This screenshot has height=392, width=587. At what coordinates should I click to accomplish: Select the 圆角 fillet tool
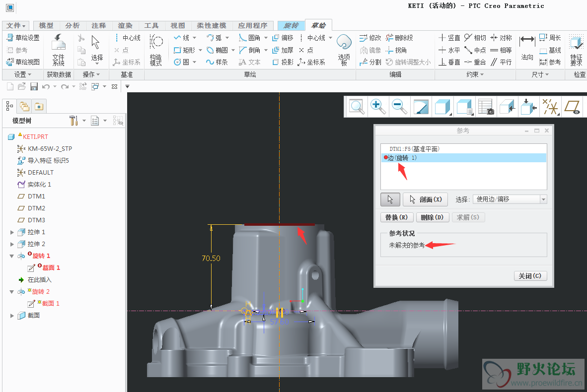[x=249, y=38]
